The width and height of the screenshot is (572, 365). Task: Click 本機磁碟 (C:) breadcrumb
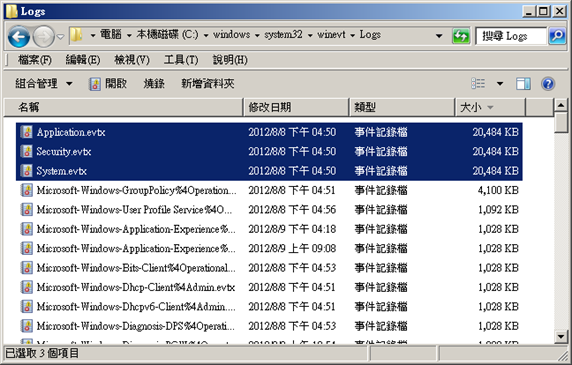(167, 35)
